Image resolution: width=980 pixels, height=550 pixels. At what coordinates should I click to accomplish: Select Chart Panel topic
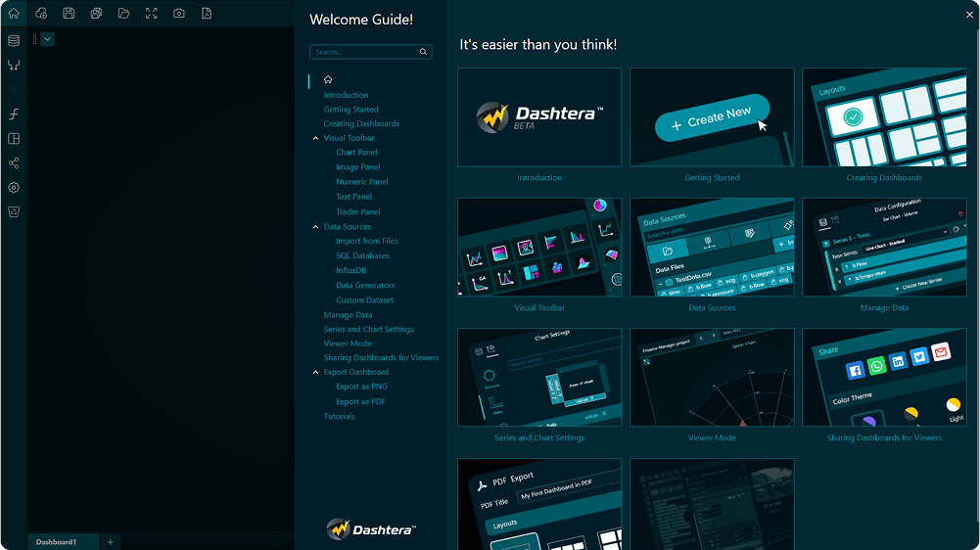tap(356, 152)
